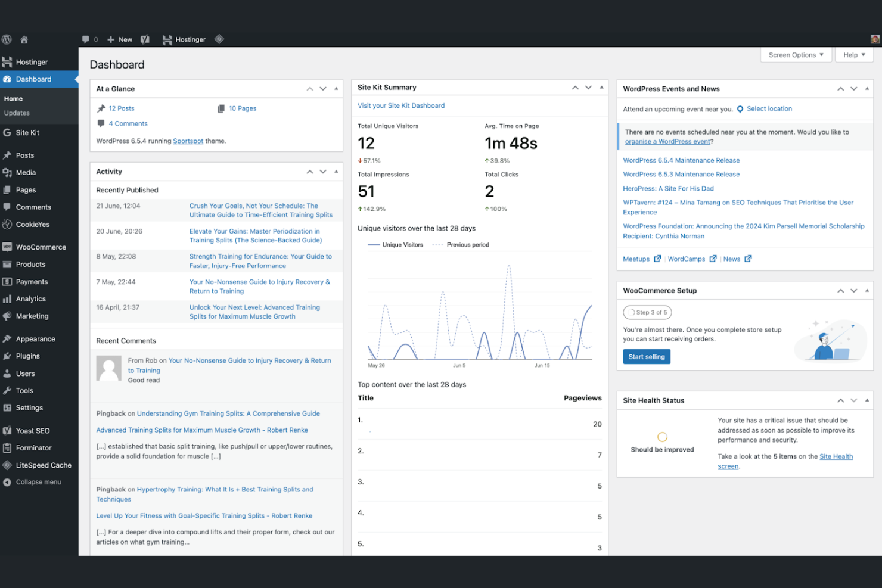
Task: Open the HeroPress: A Site For His Dad link
Action: coord(668,188)
